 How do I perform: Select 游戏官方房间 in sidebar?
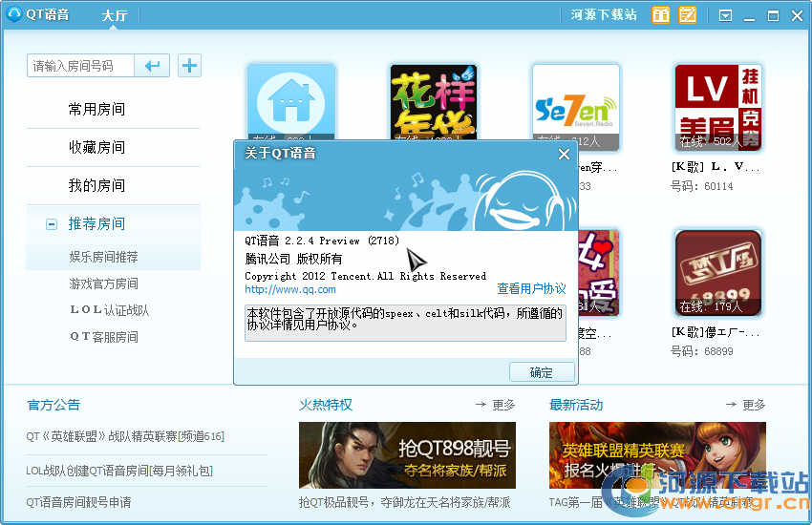[x=103, y=283]
